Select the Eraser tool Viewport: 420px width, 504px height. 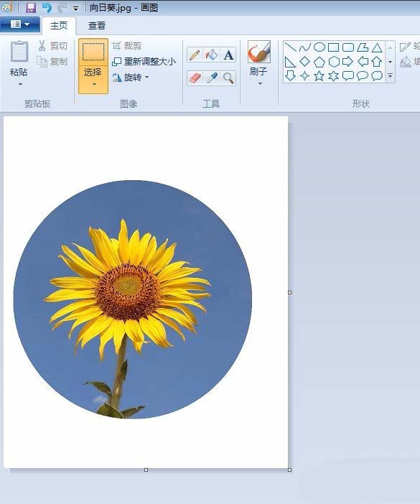coord(195,78)
